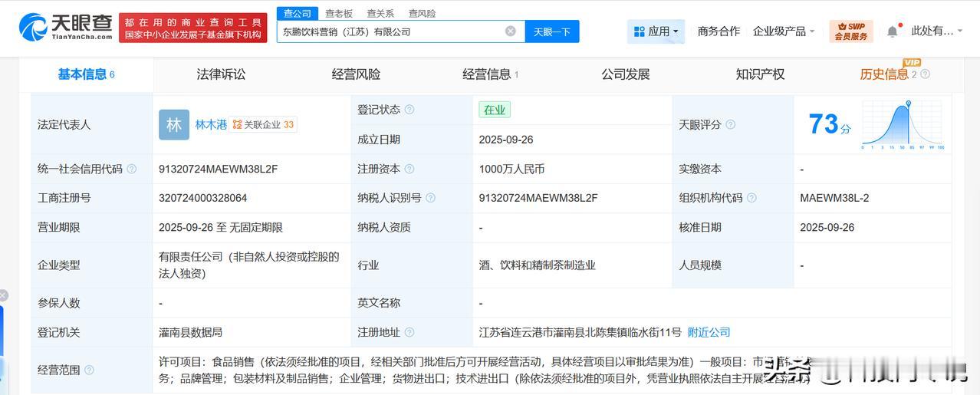Clear the search box with the X icon

click(511, 31)
